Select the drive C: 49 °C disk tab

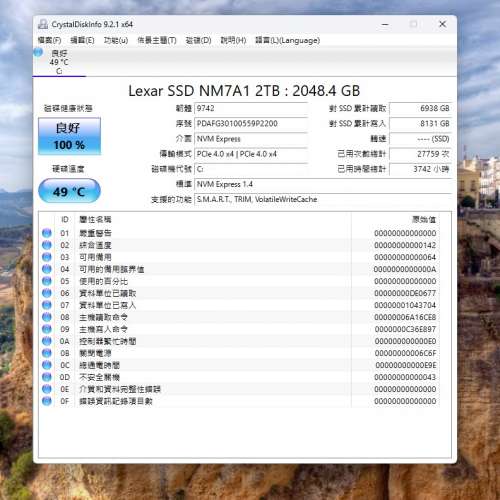[59, 62]
